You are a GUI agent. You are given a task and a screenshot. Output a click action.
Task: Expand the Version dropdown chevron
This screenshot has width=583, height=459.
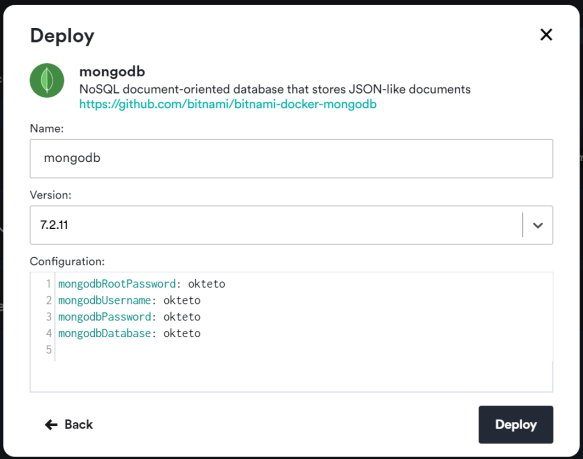pos(538,225)
